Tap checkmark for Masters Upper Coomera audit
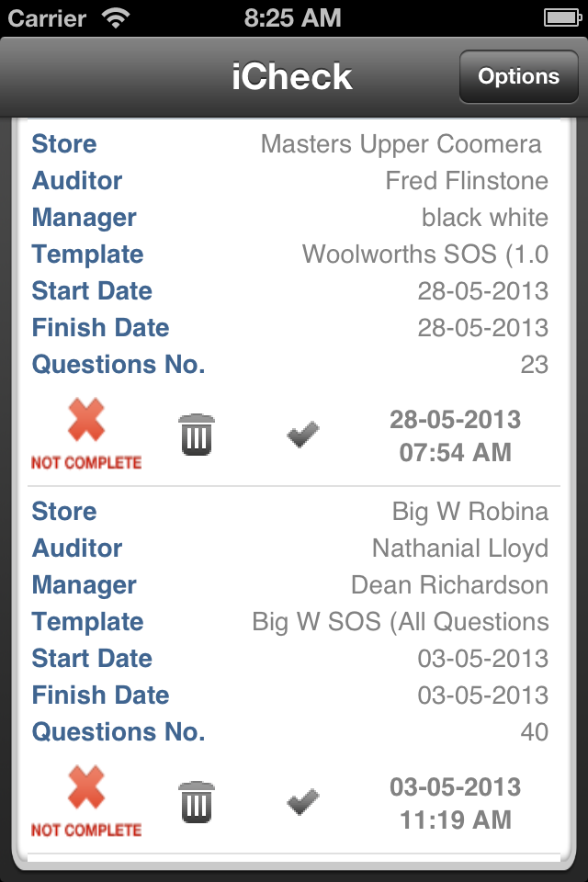The image size is (588, 882). pyautogui.click(x=303, y=434)
